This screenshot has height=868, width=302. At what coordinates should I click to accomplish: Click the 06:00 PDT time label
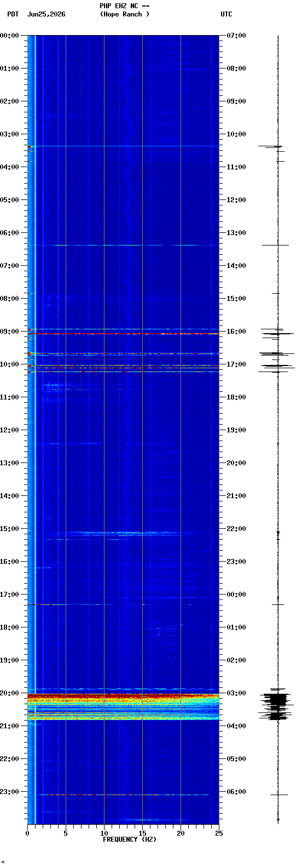click(x=9, y=233)
